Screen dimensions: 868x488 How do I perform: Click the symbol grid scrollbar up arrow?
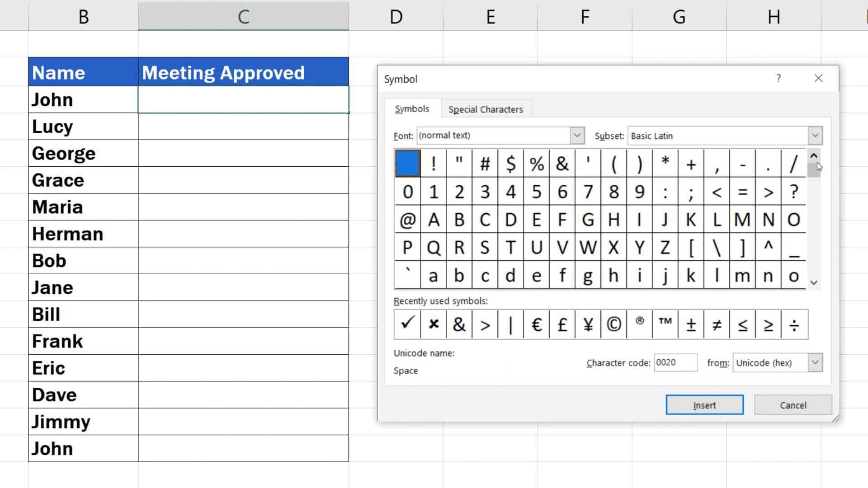click(814, 155)
